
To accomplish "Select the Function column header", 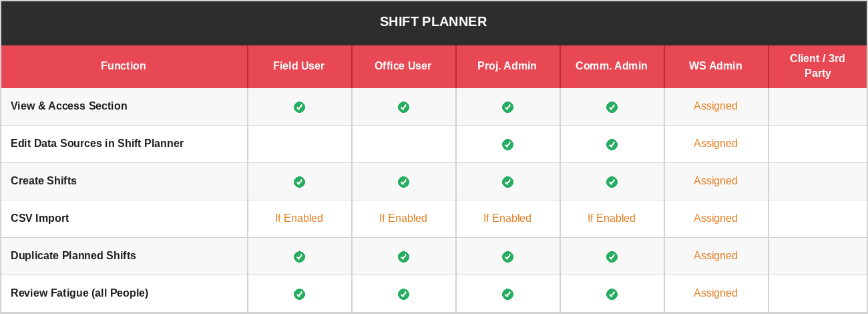I will (x=124, y=66).
